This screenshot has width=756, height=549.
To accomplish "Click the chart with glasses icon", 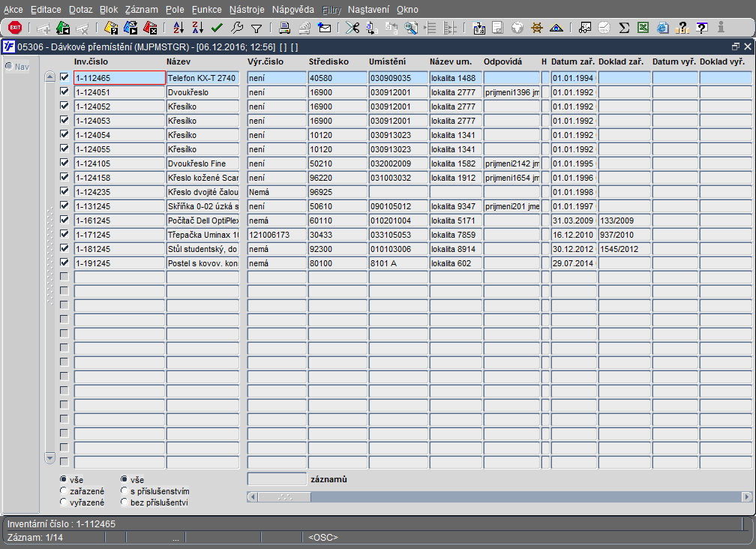I will point(585,28).
